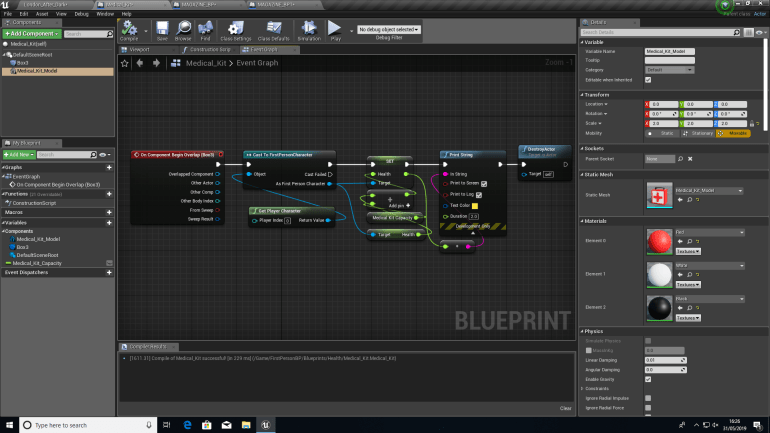The width and height of the screenshot is (770, 433).
Task: Favorite the graph with the star icon
Action: click(125, 63)
